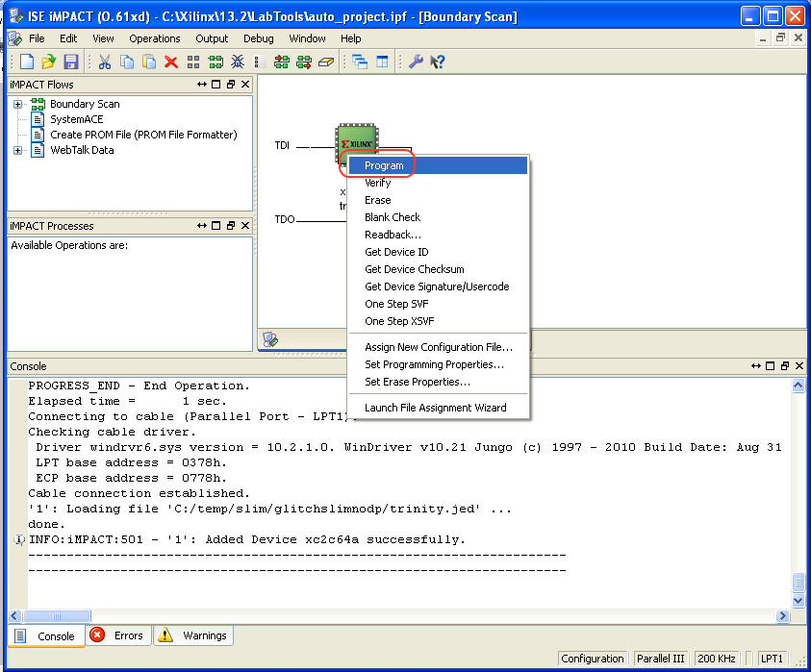Open the Operations menu
The height and width of the screenshot is (672, 811).
click(x=154, y=38)
